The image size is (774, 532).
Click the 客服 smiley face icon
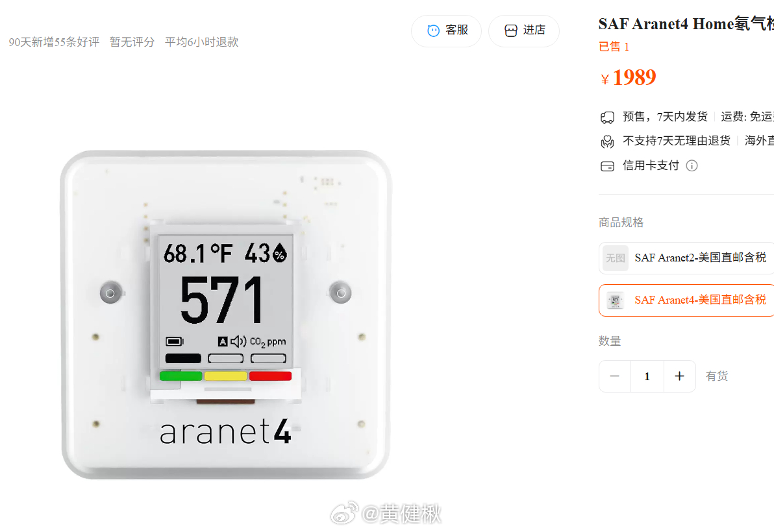pyautogui.click(x=433, y=30)
